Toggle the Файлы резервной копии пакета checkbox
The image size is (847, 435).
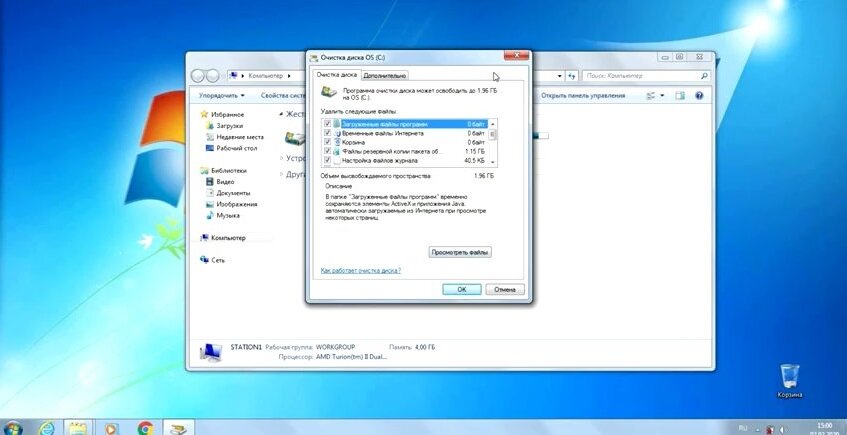(x=327, y=151)
